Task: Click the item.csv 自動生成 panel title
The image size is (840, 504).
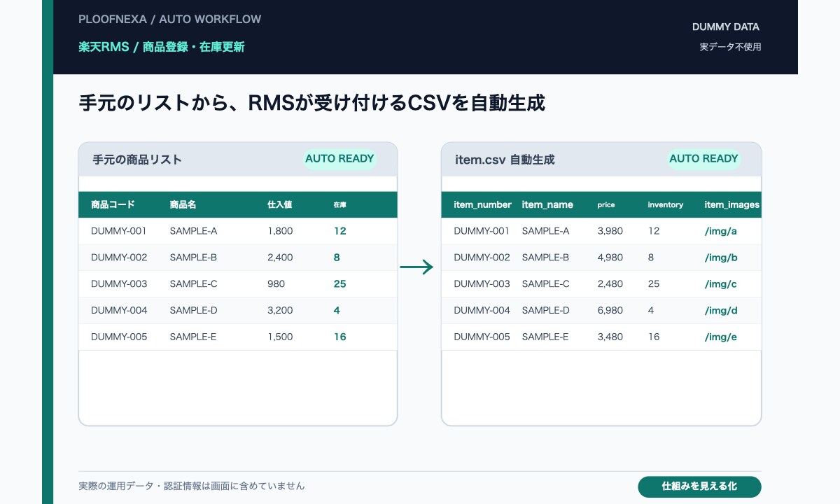Action: 505,160
